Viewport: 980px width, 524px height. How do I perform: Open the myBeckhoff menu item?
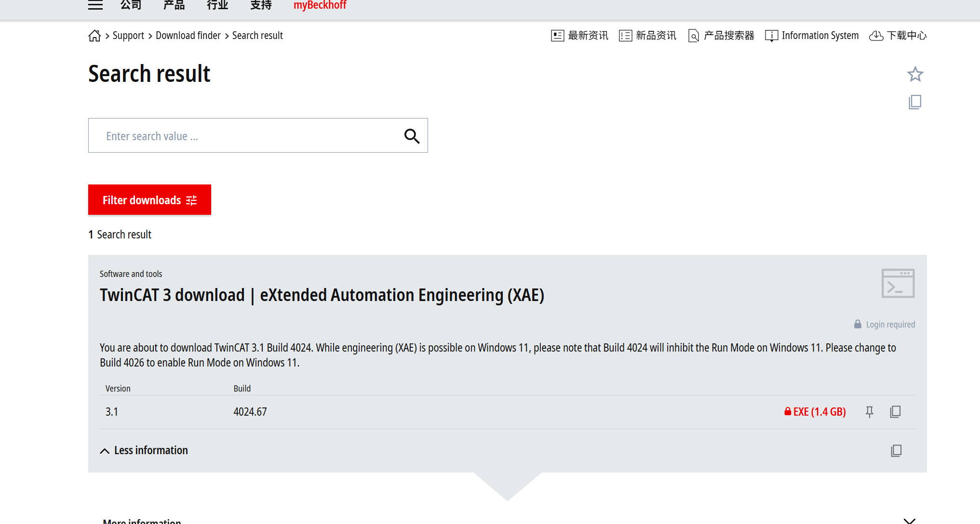coord(320,5)
